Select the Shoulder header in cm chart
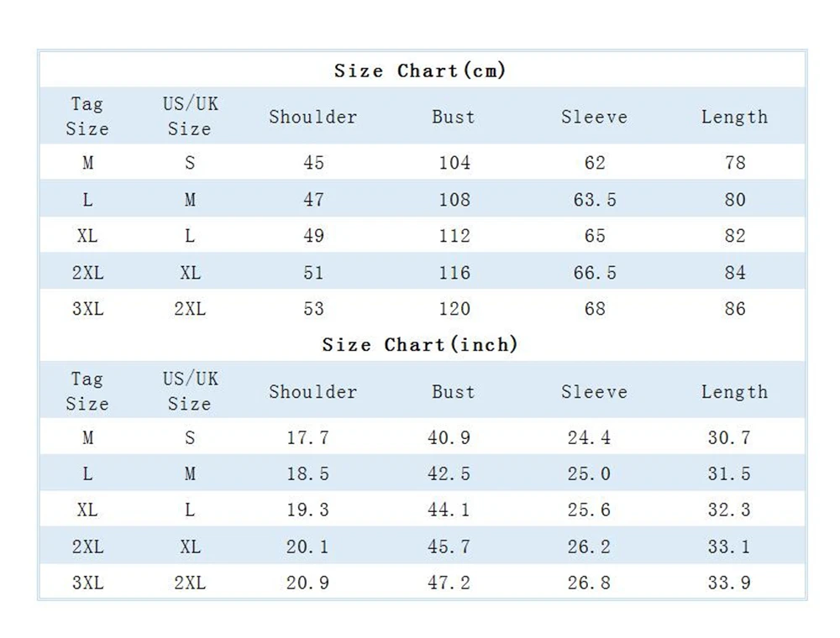 click(312, 117)
